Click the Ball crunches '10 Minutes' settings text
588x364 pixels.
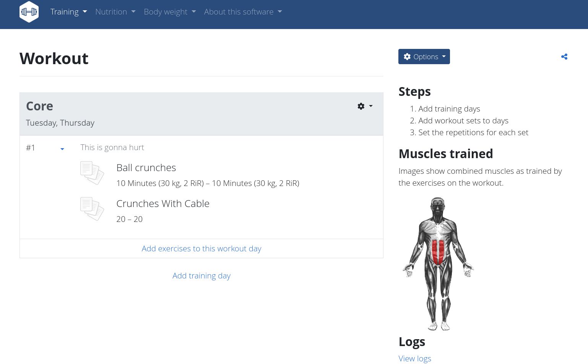(208, 183)
